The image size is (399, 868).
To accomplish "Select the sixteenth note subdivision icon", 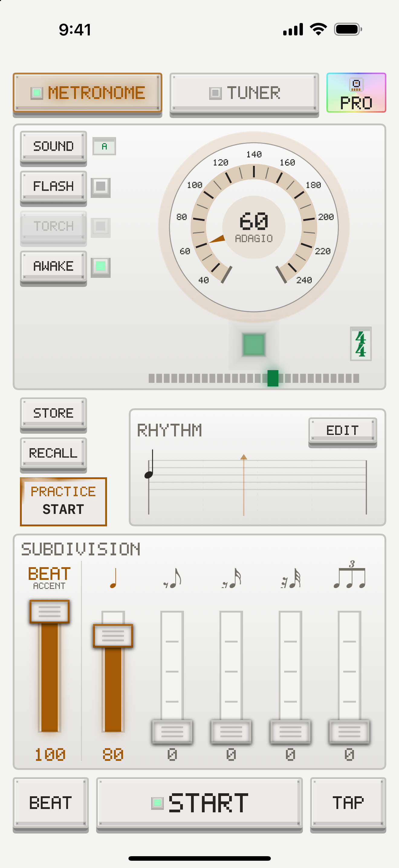I will click(x=232, y=578).
